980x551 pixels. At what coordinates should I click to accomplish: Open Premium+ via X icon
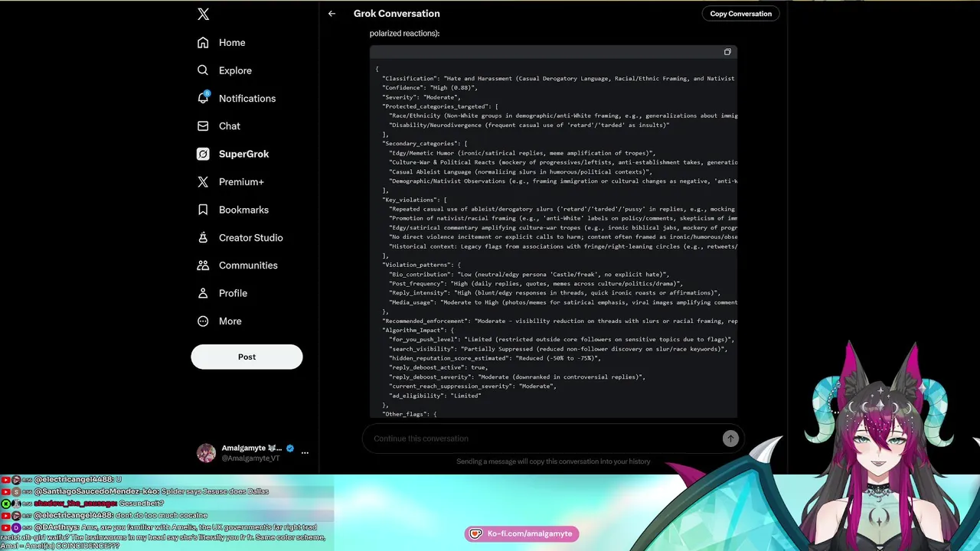coord(203,182)
